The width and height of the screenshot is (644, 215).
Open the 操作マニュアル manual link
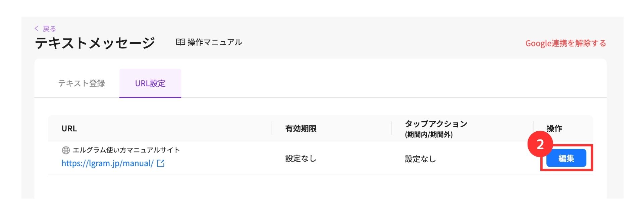pos(214,42)
